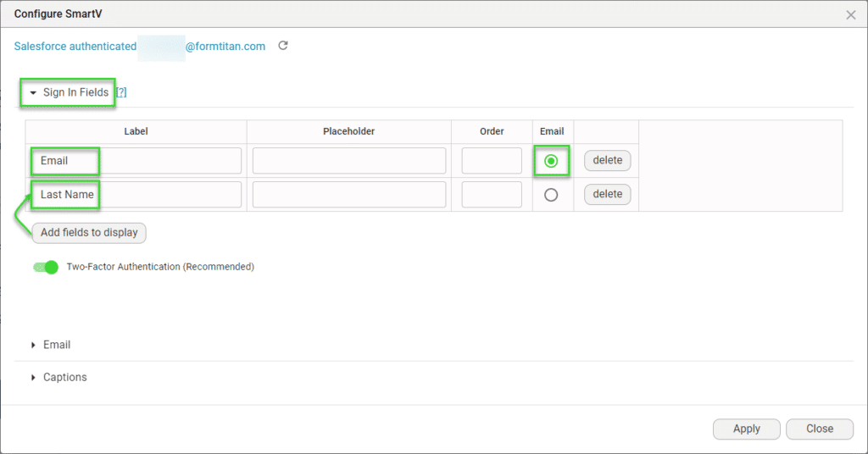Close the Configure SmartV dialog with X

851,14
